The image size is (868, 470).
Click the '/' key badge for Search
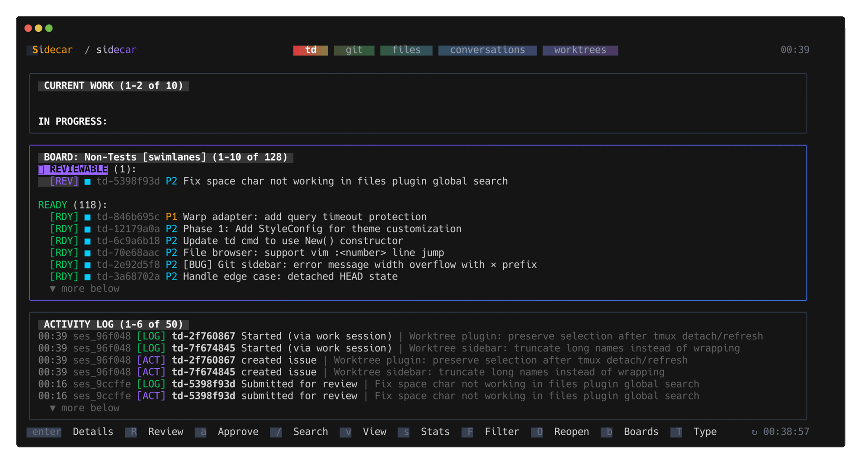tap(276, 432)
